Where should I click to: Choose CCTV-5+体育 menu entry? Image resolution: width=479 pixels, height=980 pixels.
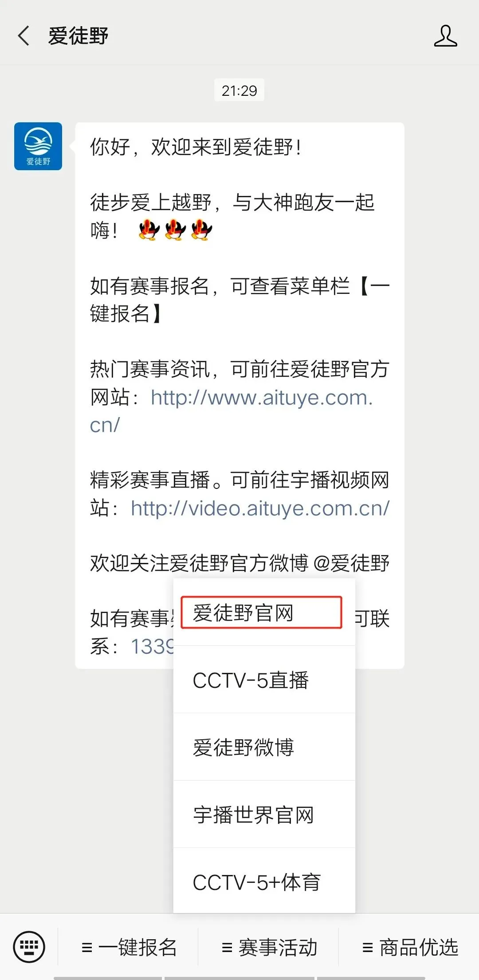[x=264, y=882]
